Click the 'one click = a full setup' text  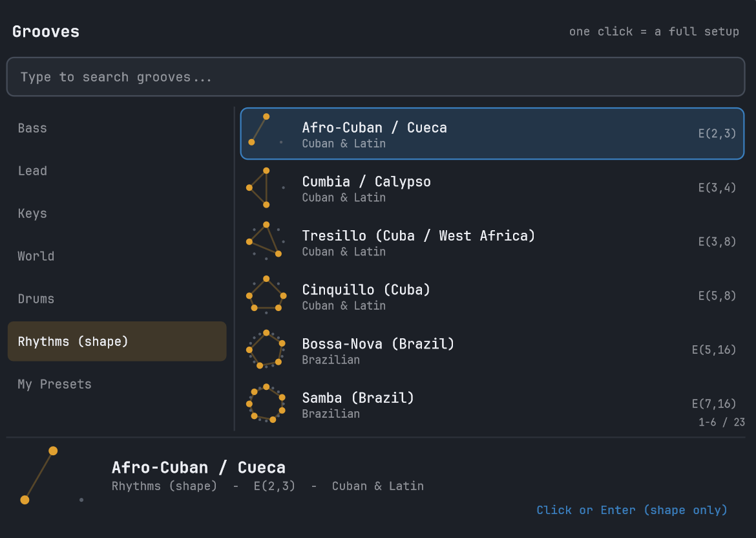click(x=654, y=32)
